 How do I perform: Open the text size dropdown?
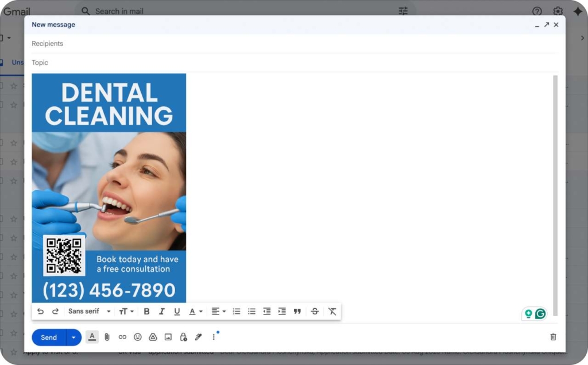pyautogui.click(x=126, y=311)
